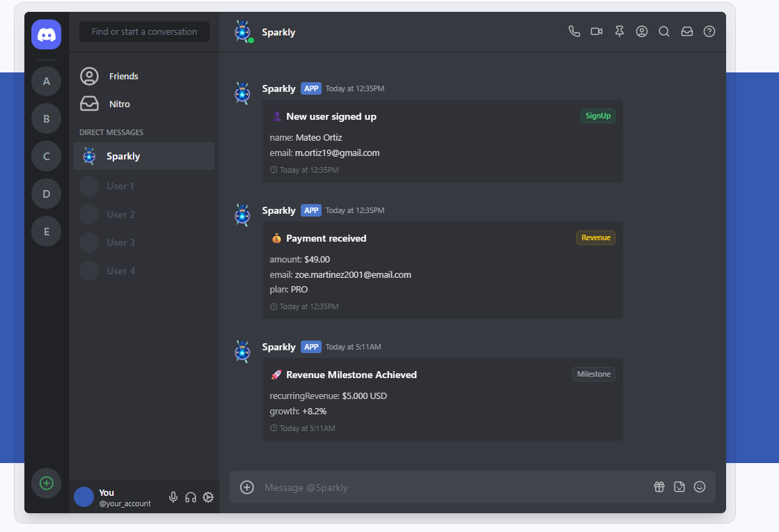Click the recurringRevenue $5.000 USD line
The image size is (779, 532).
pos(329,396)
